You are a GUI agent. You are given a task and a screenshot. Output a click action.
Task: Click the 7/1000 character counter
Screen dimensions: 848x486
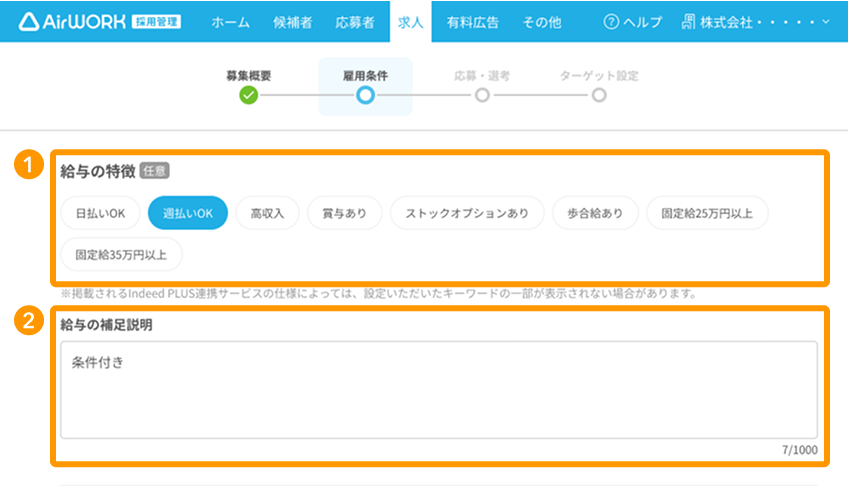coord(800,450)
